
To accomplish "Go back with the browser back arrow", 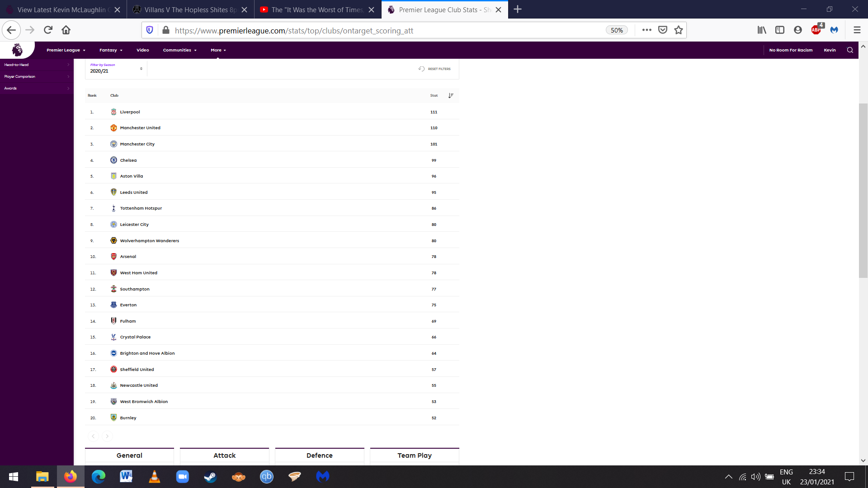I will (11, 30).
